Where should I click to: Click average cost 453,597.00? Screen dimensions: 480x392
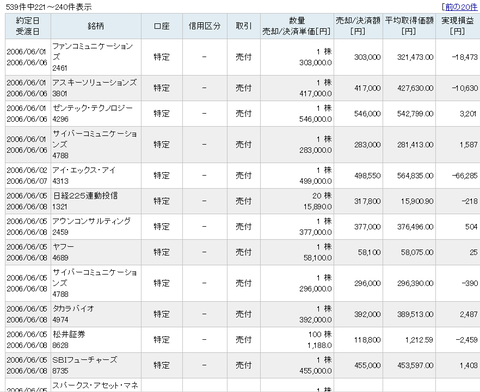point(415,365)
